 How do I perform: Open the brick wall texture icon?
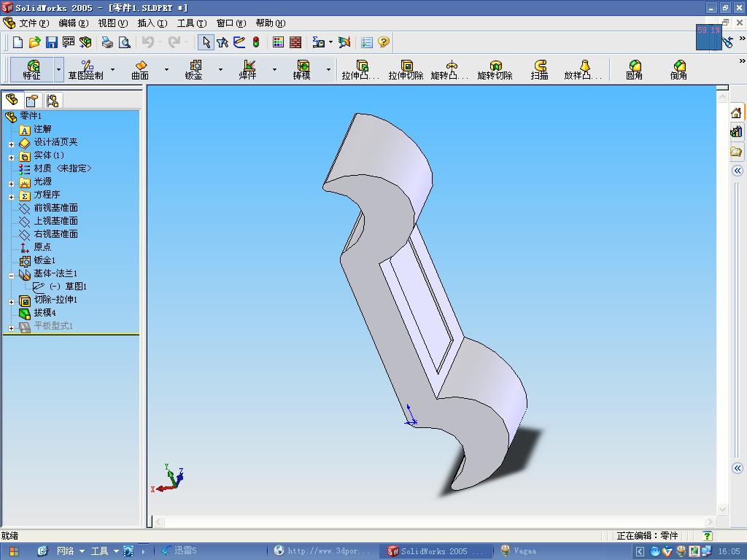[295, 42]
